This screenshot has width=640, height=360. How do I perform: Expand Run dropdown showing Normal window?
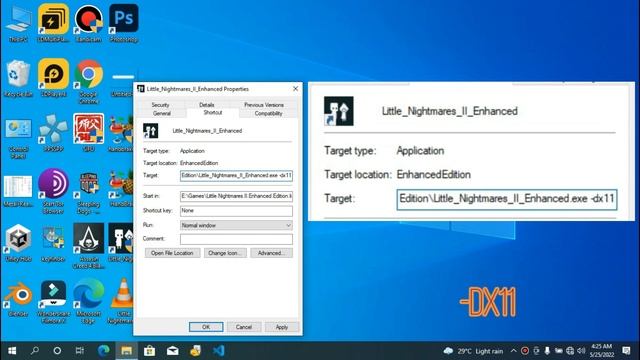tap(236, 225)
